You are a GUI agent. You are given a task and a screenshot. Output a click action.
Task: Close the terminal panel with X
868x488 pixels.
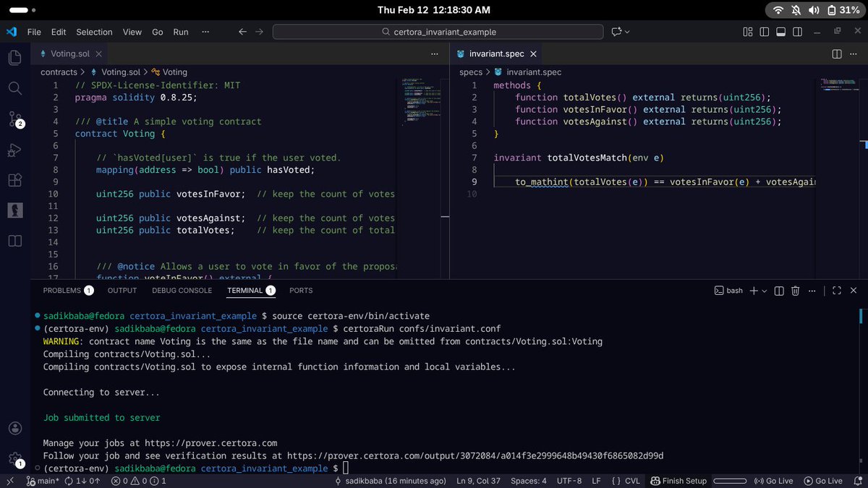click(x=854, y=291)
